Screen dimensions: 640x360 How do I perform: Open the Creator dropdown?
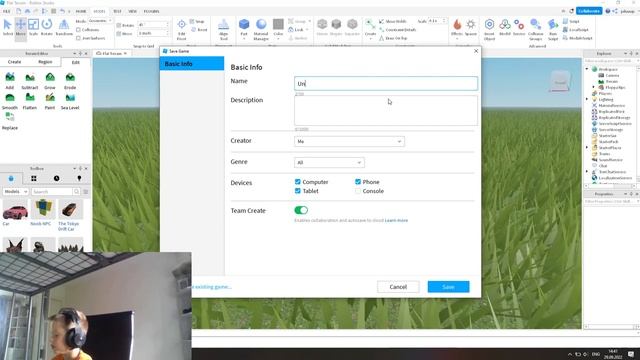point(349,141)
